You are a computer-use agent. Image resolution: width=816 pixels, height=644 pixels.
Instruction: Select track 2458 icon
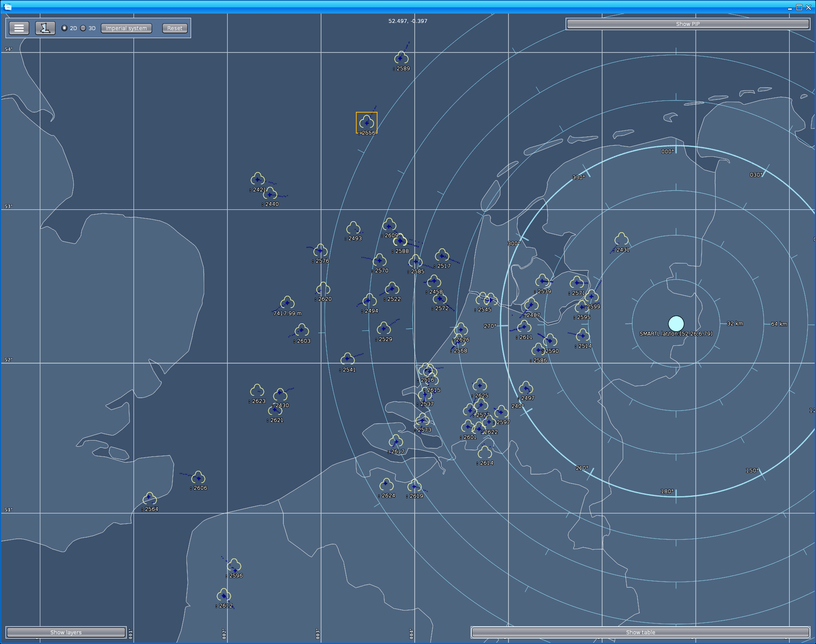coord(434,281)
